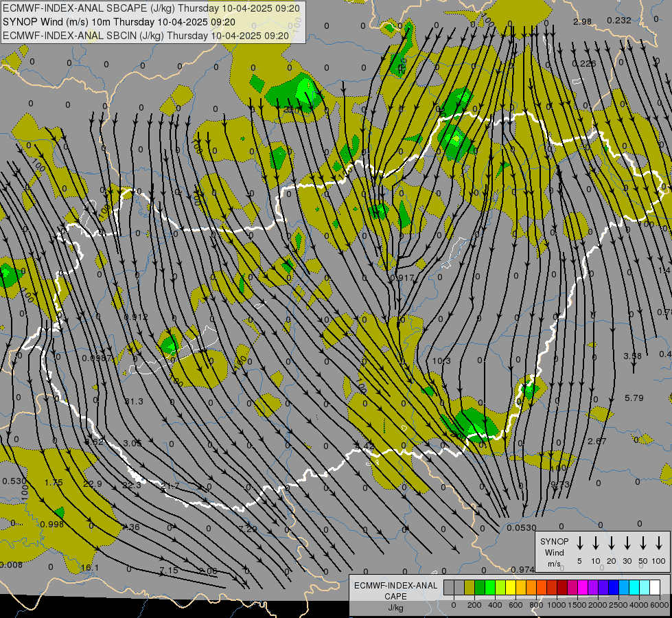Image resolution: width=672 pixels, height=618 pixels.
Task: Click the SBCAPE title line in header
Action: pyautogui.click(x=151, y=8)
